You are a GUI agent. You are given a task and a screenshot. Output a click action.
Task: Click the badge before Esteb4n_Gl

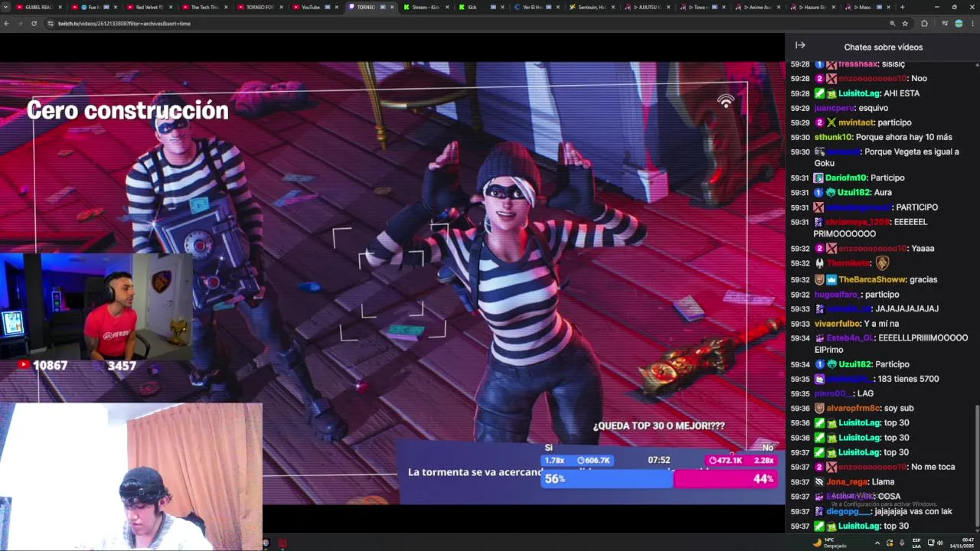pyautogui.click(x=819, y=338)
